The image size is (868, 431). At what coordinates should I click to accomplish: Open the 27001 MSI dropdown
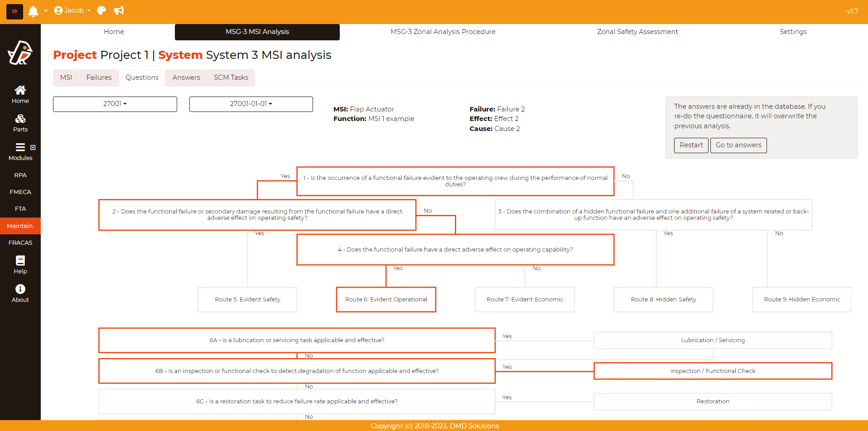pyautogui.click(x=115, y=104)
